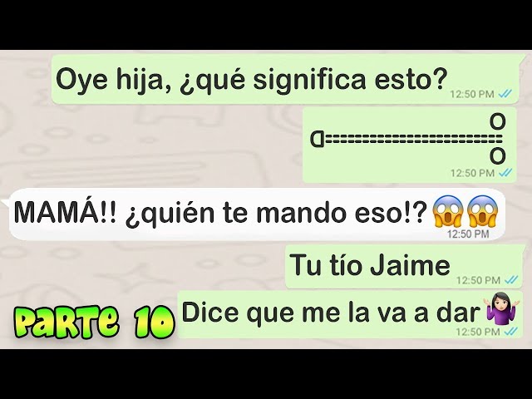Select the message Oye hija, ¿qué significa esto?
532x399 pixels.
coord(251,80)
